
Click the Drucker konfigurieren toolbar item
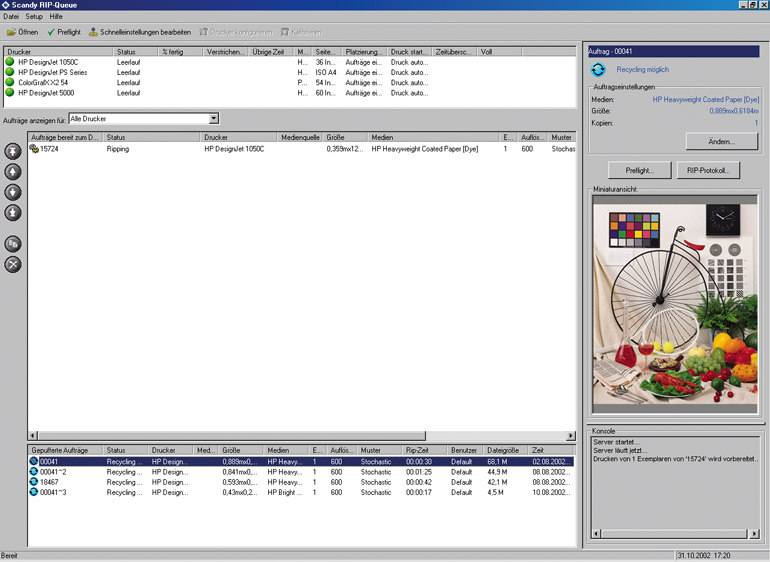click(x=236, y=32)
